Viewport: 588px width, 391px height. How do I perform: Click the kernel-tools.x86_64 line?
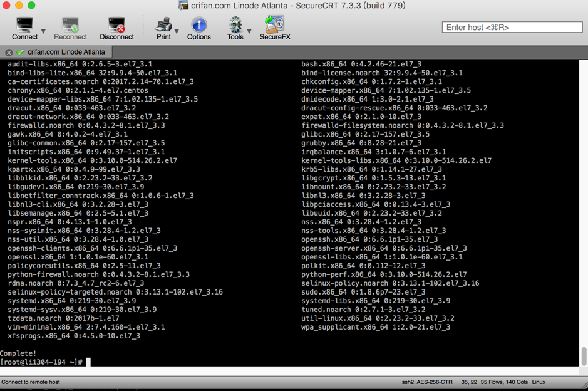point(92,160)
